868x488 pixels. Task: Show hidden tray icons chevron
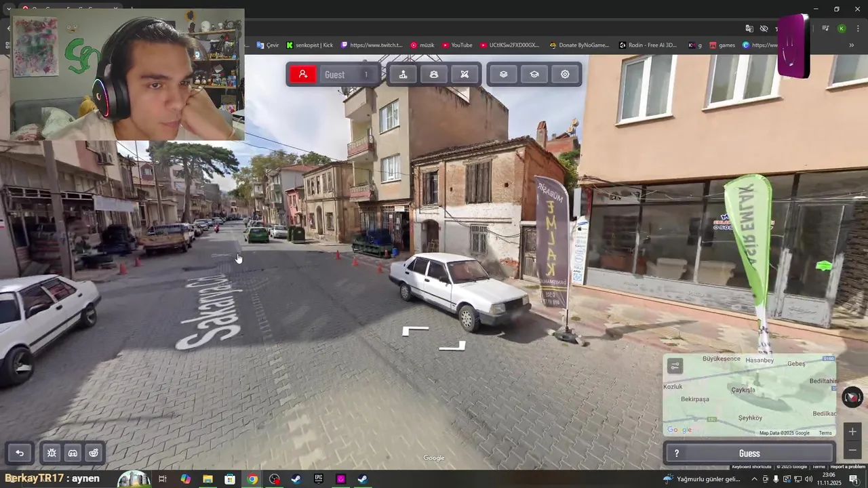(754, 479)
